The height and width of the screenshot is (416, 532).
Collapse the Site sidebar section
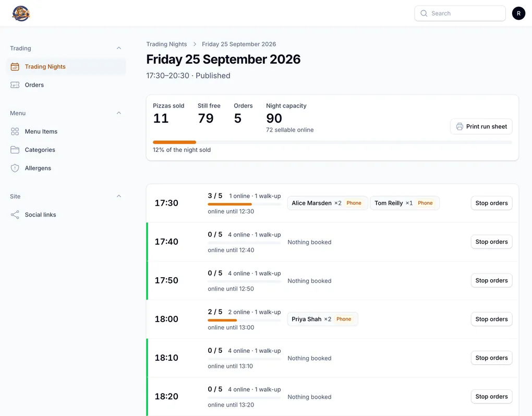[119, 196]
